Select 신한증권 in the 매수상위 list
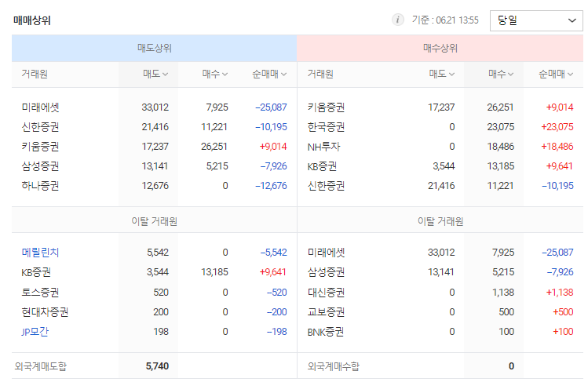This screenshot has width=588, height=382. coord(326,186)
